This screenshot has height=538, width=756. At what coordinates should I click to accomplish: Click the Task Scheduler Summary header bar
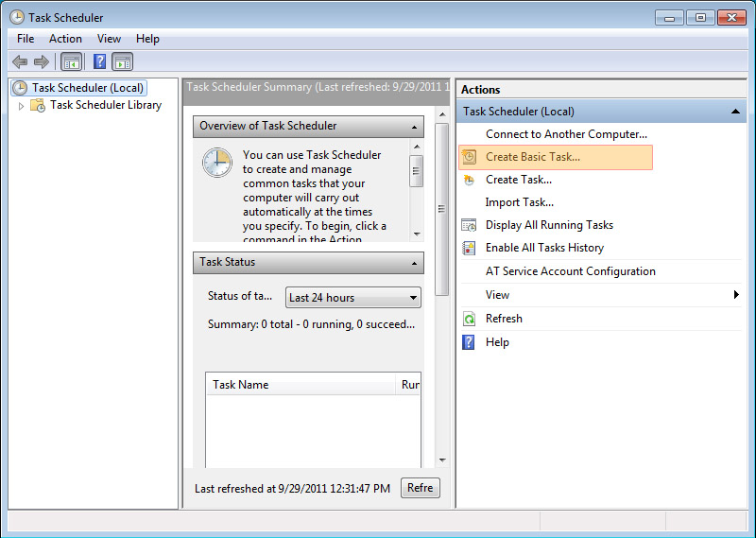(317, 92)
